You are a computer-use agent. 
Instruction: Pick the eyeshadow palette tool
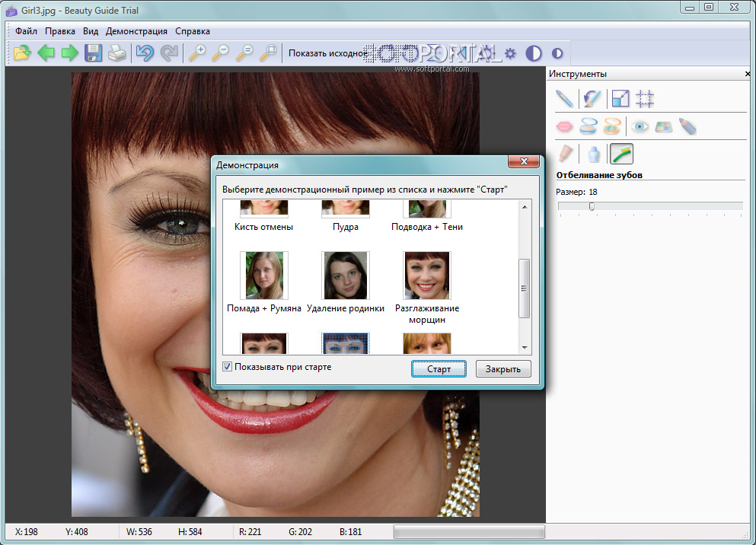coord(664,126)
